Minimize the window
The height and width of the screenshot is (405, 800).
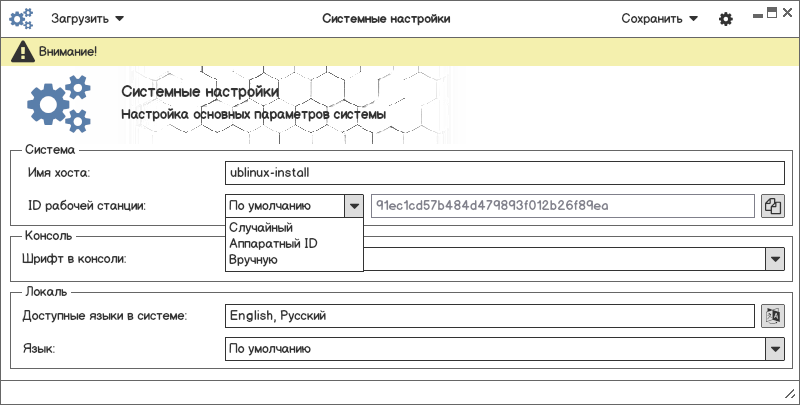(758, 15)
